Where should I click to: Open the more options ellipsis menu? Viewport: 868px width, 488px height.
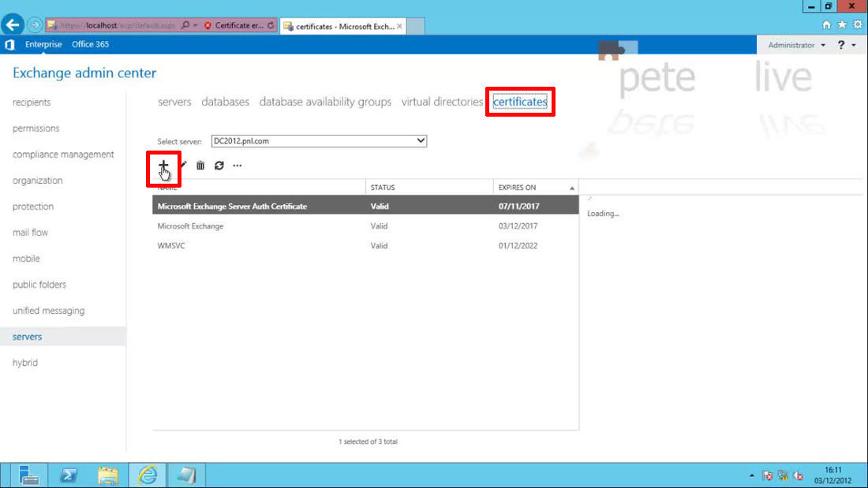(x=238, y=166)
